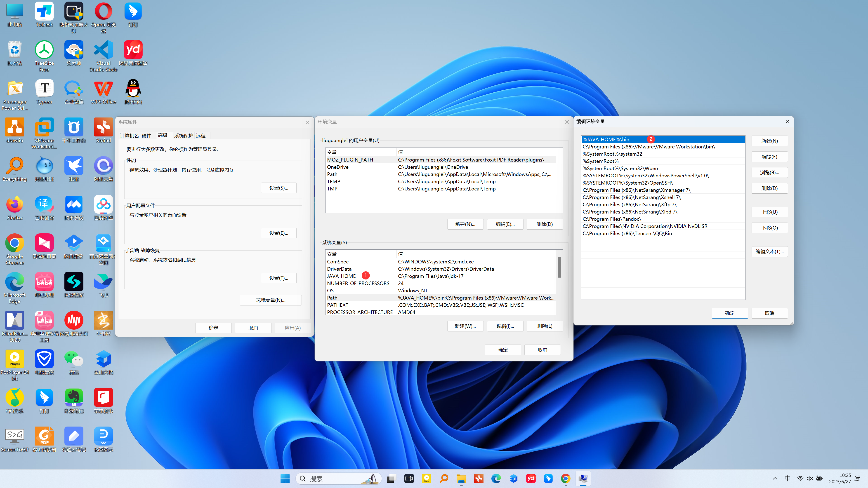Open File Explorer from taskbar

(x=461, y=479)
